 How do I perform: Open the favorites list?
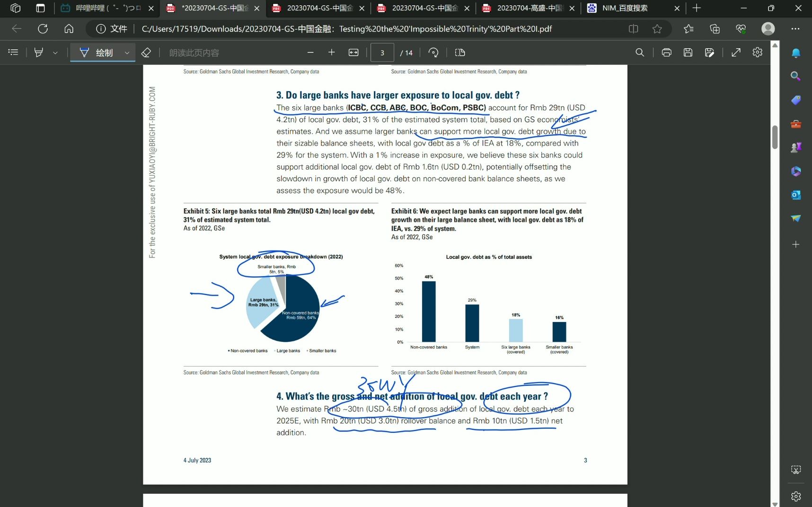point(689,29)
